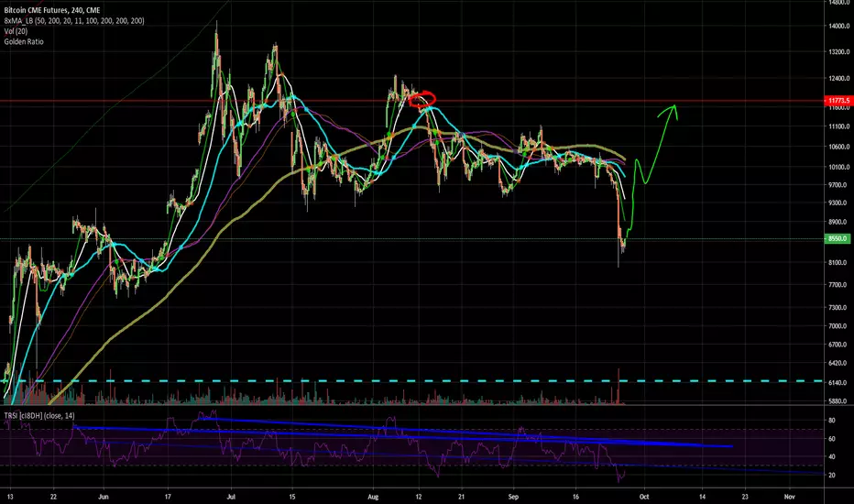The width and height of the screenshot is (854, 504).
Task: Click the Oct date label on time axis
Action: [644, 497]
